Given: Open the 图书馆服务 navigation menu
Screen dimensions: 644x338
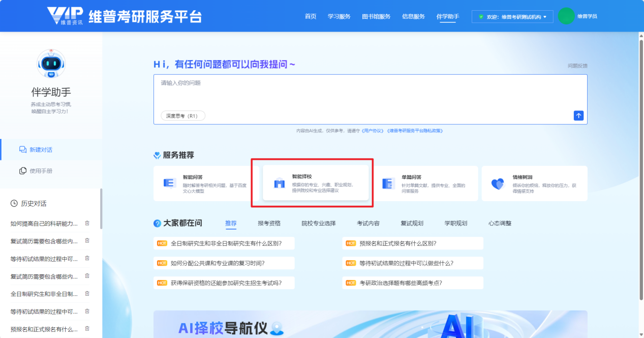Looking at the screenshot, I should [376, 16].
